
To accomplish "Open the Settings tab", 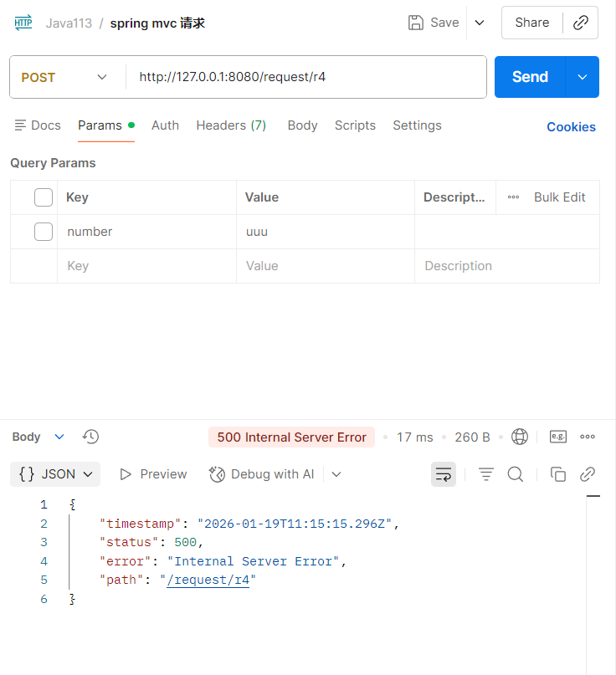I will [x=417, y=125].
